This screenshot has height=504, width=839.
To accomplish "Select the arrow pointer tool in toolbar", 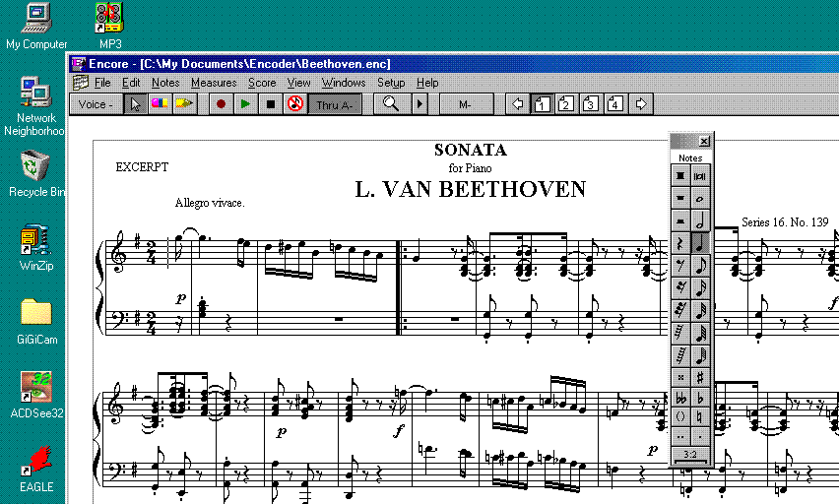I will pyautogui.click(x=135, y=103).
